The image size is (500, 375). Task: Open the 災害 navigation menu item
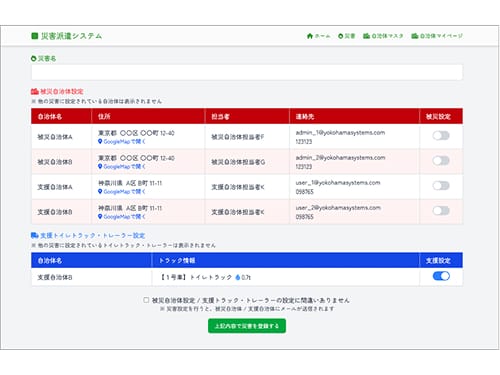point(346,36)
